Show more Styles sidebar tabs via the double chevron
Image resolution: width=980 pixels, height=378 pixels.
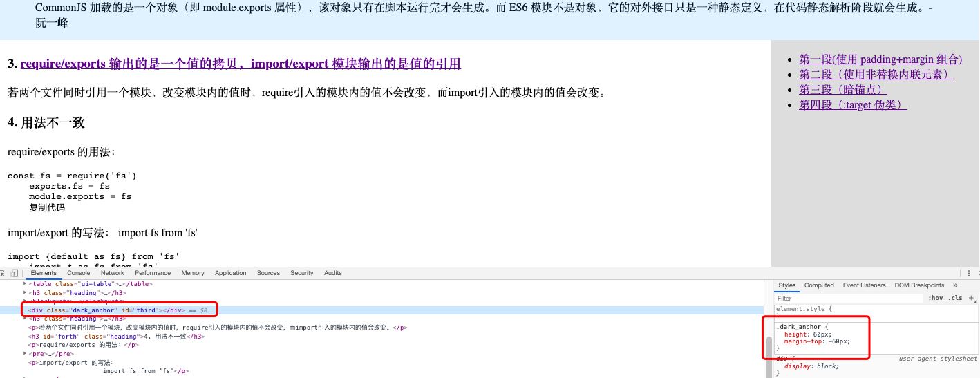(x=955, y=285)
